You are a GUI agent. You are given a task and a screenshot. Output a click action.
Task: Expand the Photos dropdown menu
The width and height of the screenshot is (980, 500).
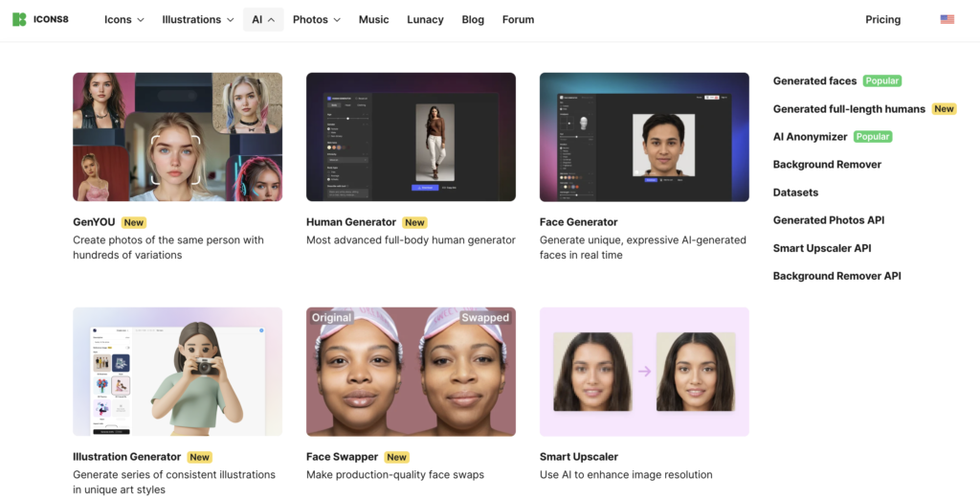[316, 19]
